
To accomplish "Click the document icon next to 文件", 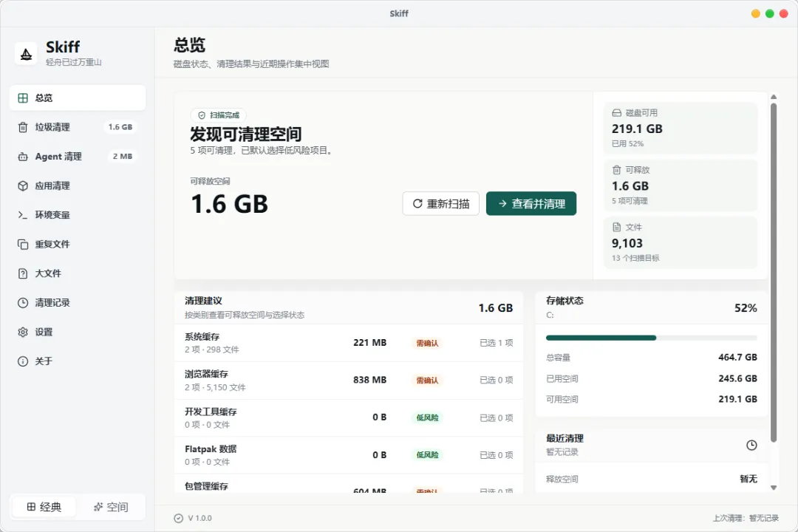I will (616, 227).
